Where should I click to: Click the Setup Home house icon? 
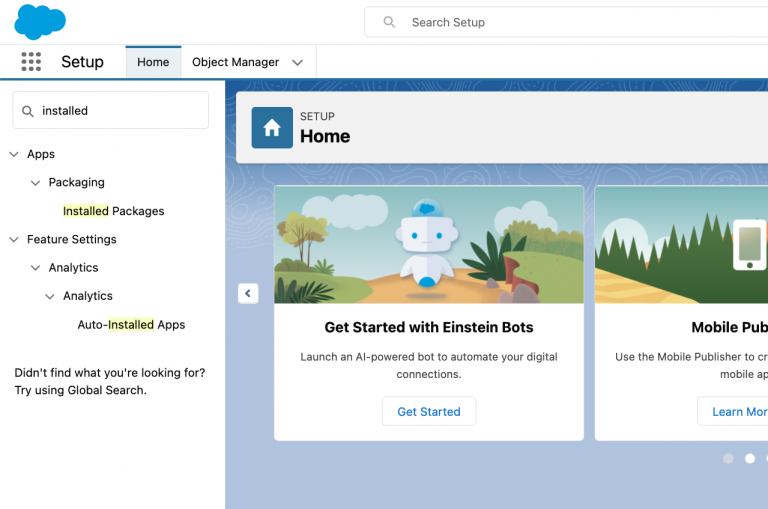[272, 128]
